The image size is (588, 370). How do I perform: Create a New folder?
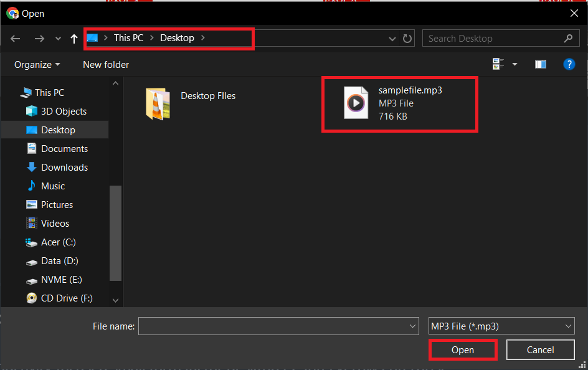point(105,64)
